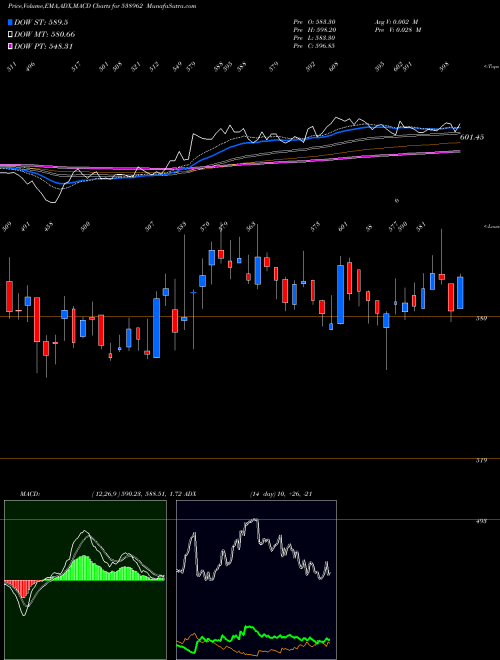The image size is (500, 660).
Task: Click the 575 low label above candles
Action: click(316, 226)
